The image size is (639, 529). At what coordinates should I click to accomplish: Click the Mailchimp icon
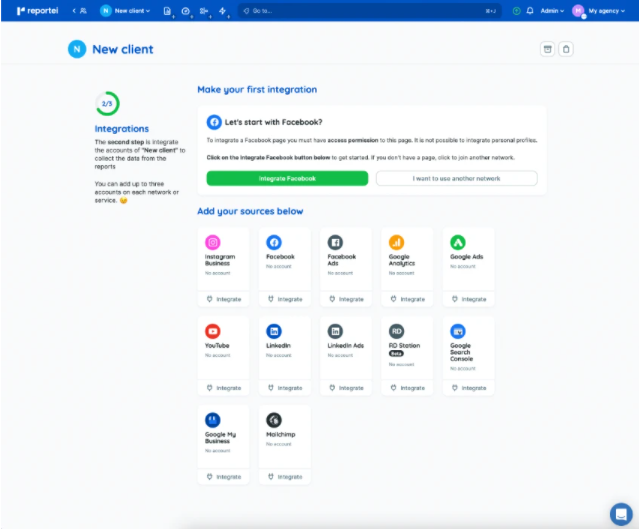274,420
